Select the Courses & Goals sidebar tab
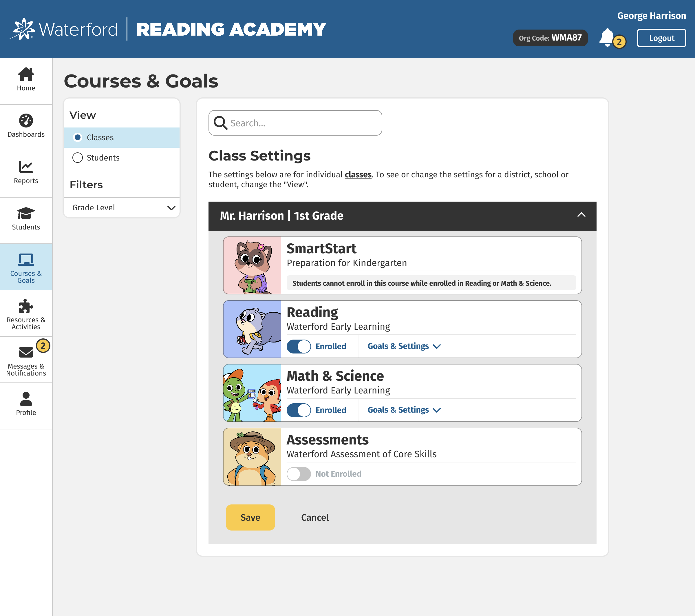 coord(26,267)
